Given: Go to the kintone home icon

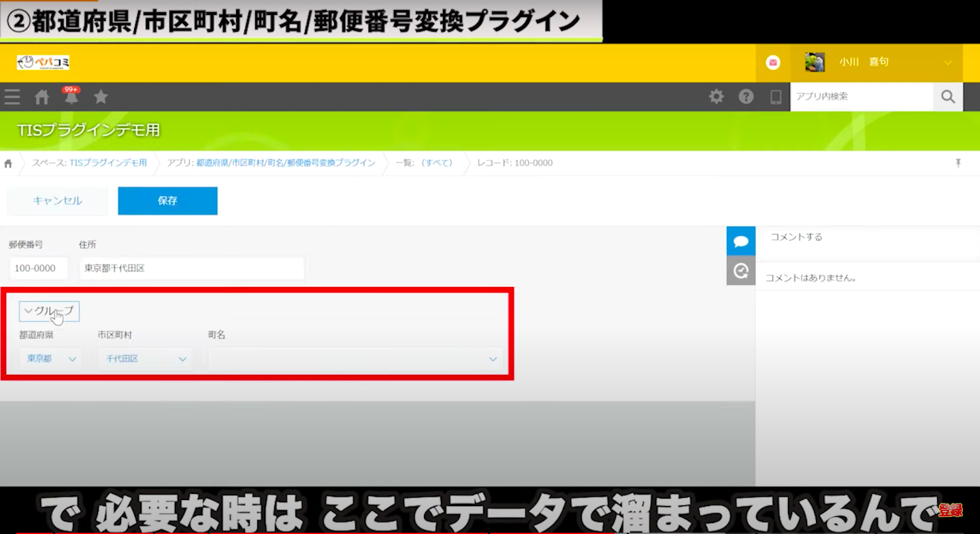Looking at the screenshot, I should [x=42, y=97].
